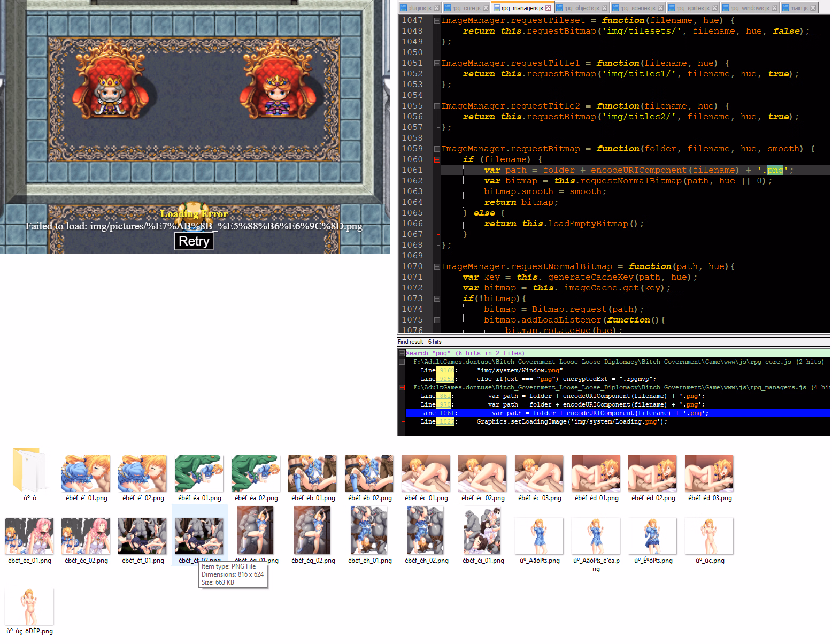This screenshot has height=644, width=832.
Task: Switch to the rpg_core.js tab
Action: pyautogui.click(x=466, y=8)
